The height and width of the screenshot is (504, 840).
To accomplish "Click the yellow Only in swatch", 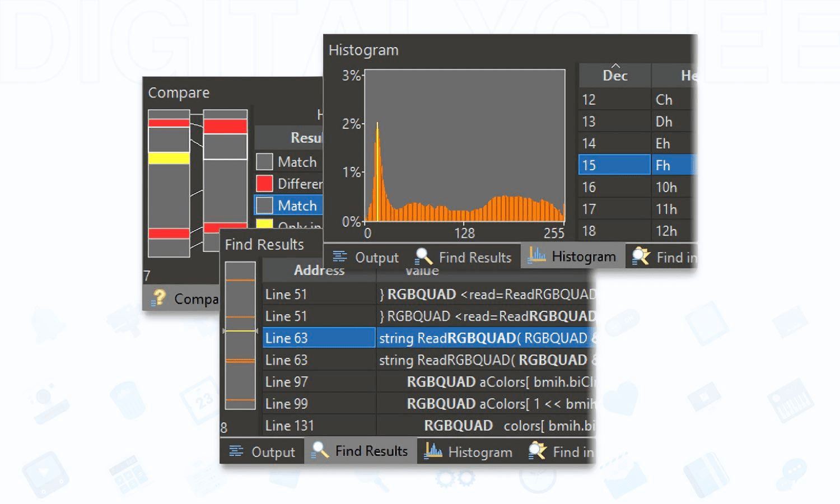I will (264, 224).
